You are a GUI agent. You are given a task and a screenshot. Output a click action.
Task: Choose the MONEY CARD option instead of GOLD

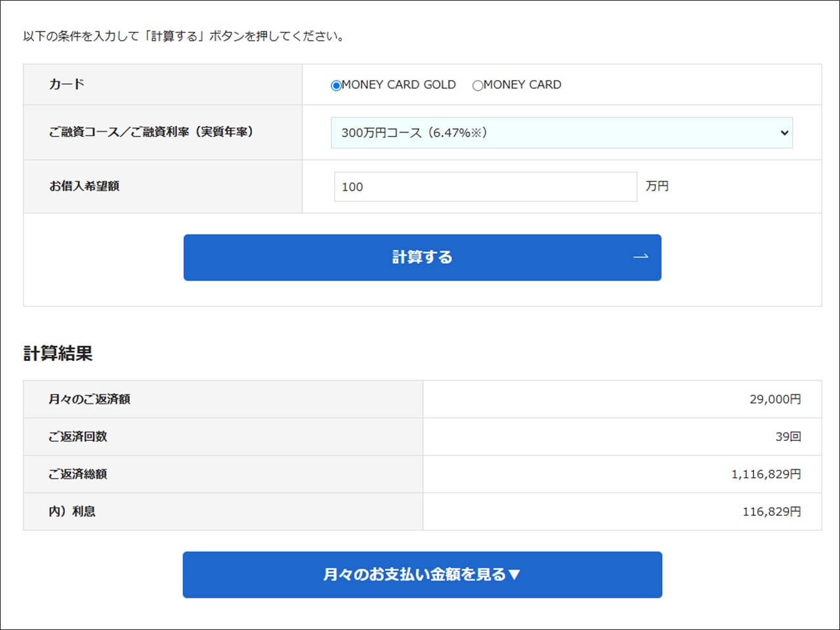coord(477,85)
